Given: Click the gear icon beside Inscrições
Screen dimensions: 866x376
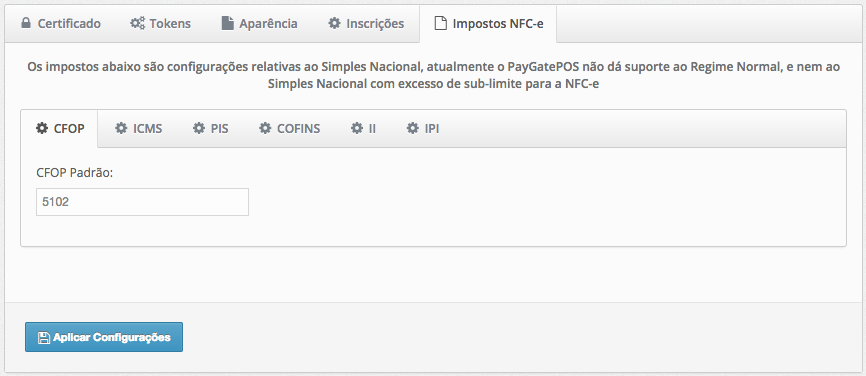Looking at the screenshot, I should 334,23.
